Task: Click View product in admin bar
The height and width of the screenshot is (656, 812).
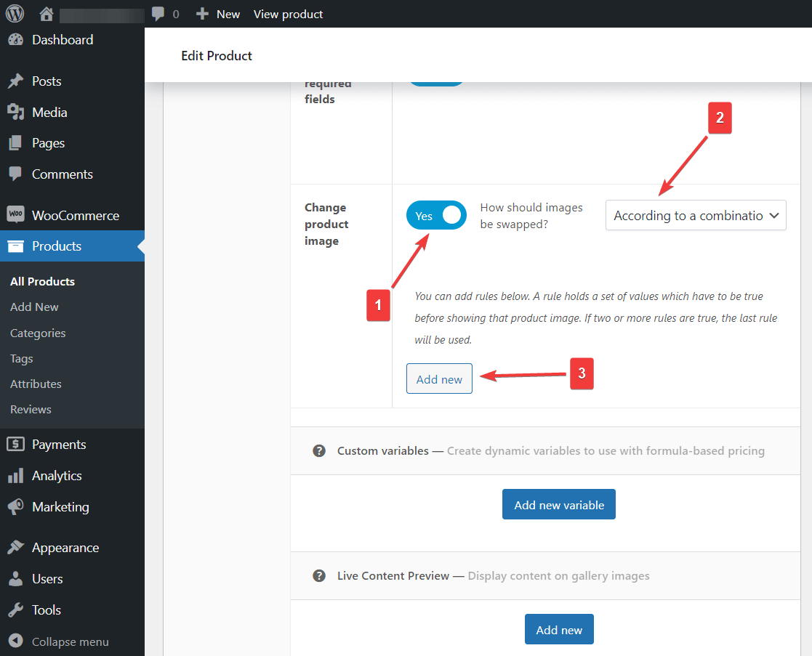Action: (x=288, y=14)
